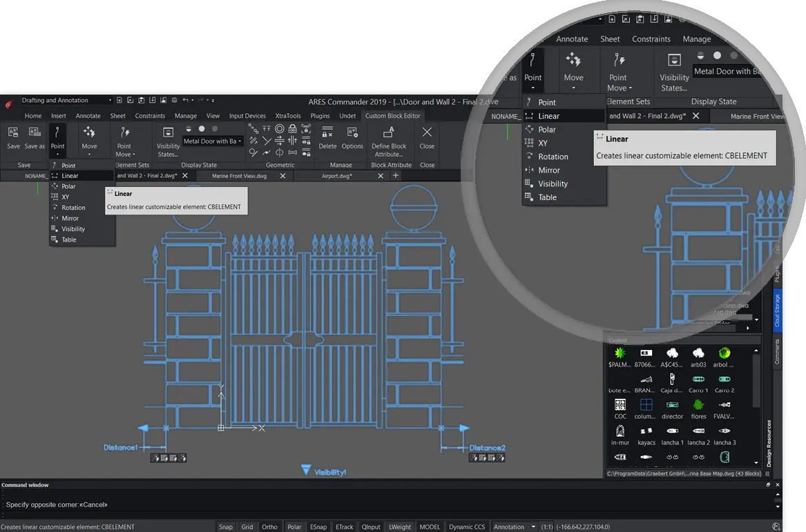Click the undo arrow in quick access toolbar
Screen dimensions: 806x532
[x=186, y=100]
